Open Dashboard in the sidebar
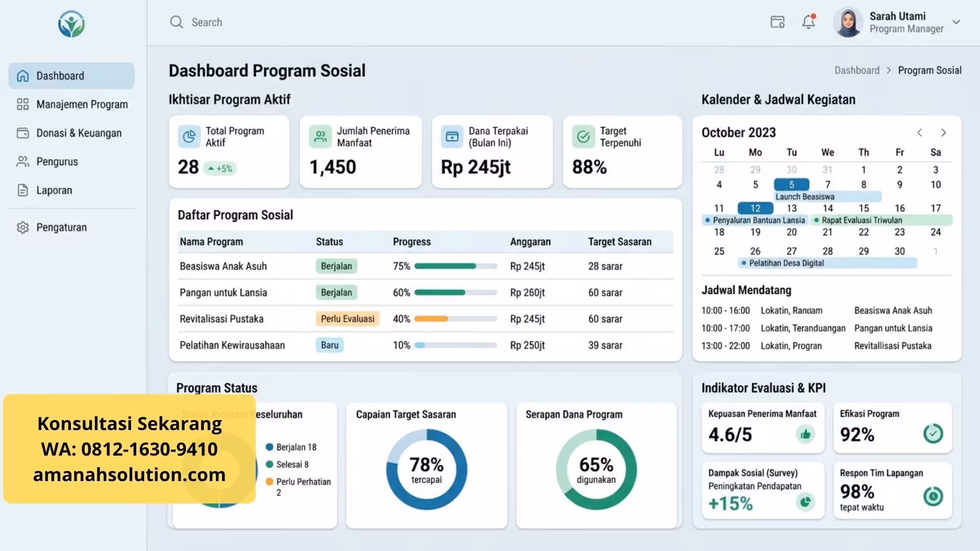980x551 pixels. coord(71,76)
